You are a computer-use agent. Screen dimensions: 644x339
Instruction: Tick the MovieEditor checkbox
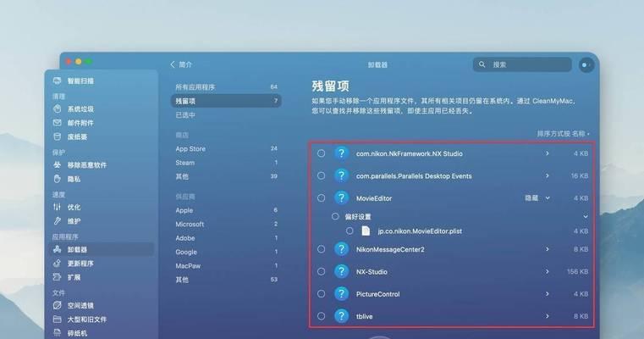point(322,197)
